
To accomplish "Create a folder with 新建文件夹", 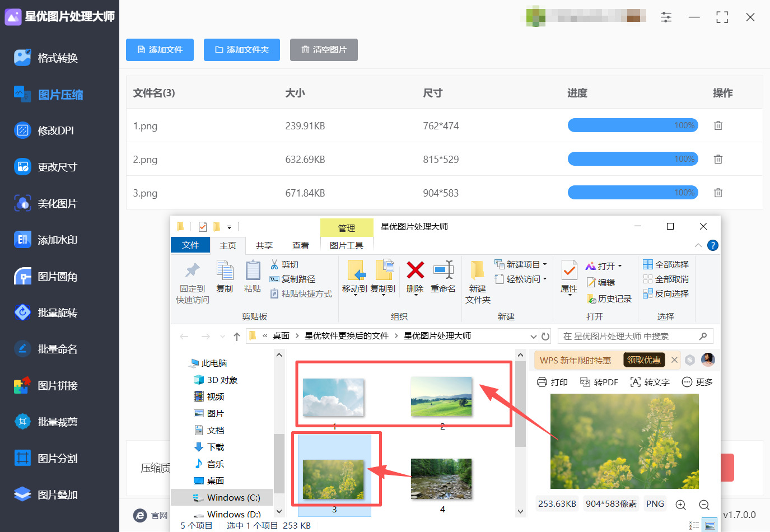I will pos(478,282).
